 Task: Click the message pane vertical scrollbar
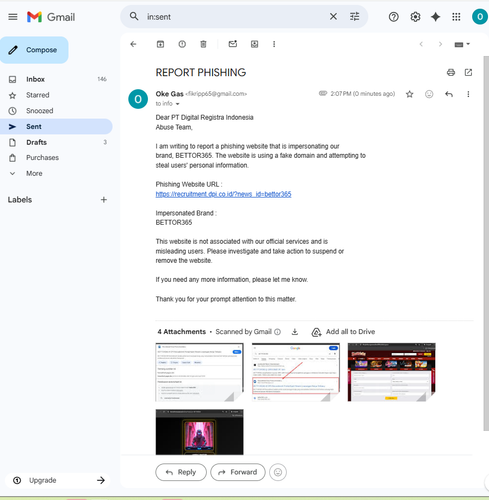486,243
